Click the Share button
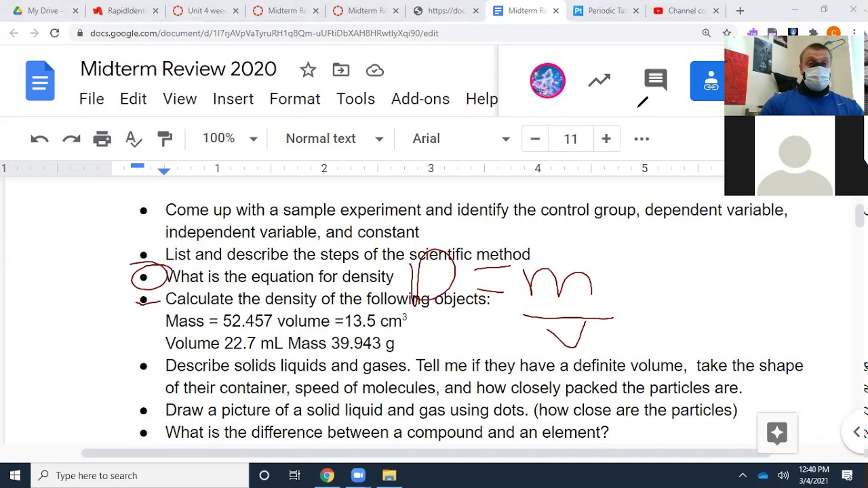The width and height of the screenshot is (868, 488). pyautogui.click(x=707, y=81)
